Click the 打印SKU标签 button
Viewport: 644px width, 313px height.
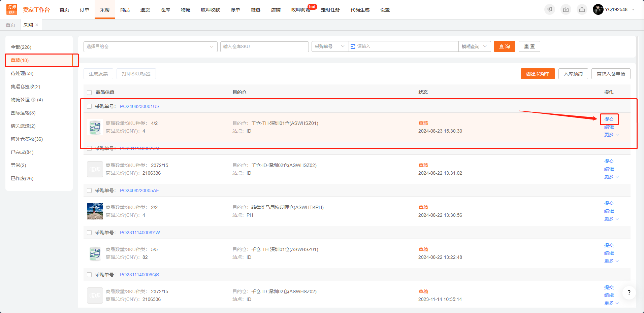point(136,74)
